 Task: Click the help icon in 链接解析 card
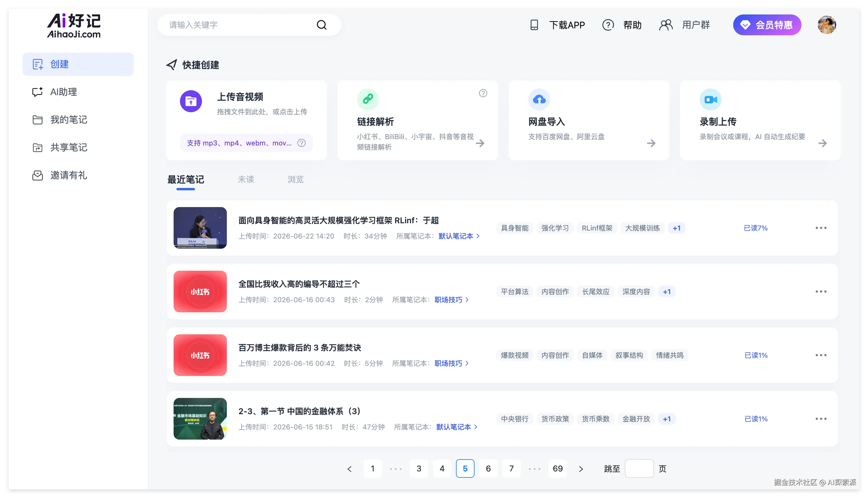pyautogui.click(x=483, y=93)
